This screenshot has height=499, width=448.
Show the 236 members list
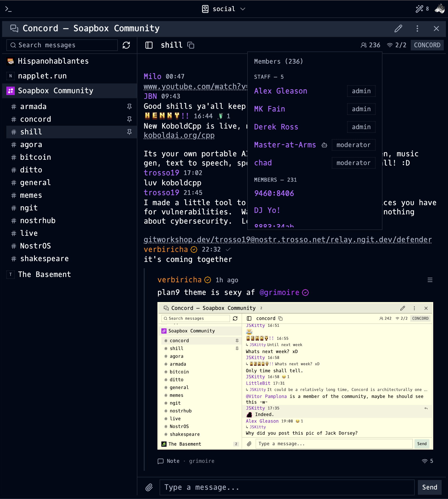(371, 45)
